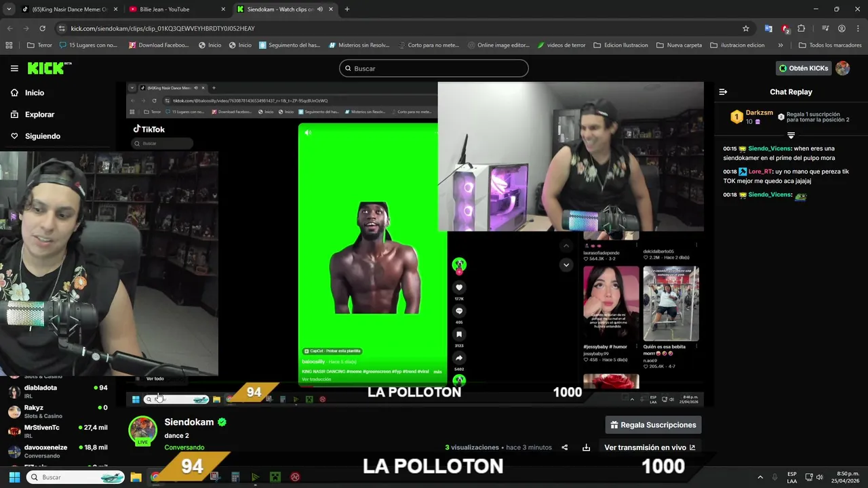Open MrStivenTc channel in sidebar

pyautogui.click(x=58, y=431)
